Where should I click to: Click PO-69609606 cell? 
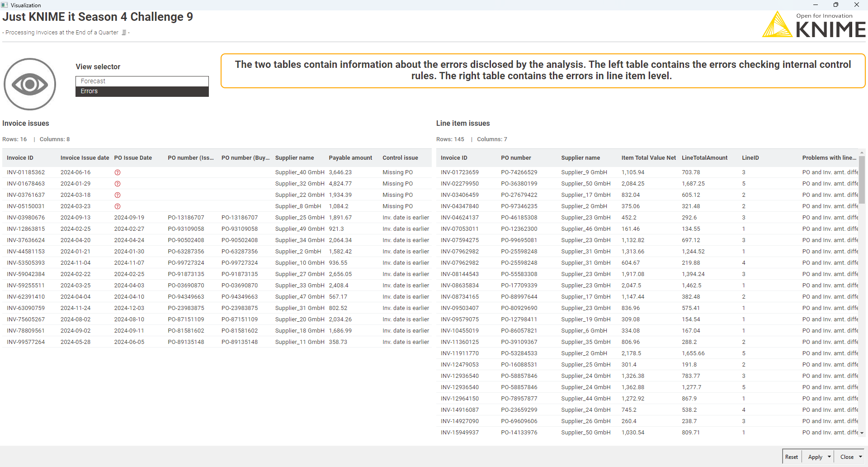point(519,421)
